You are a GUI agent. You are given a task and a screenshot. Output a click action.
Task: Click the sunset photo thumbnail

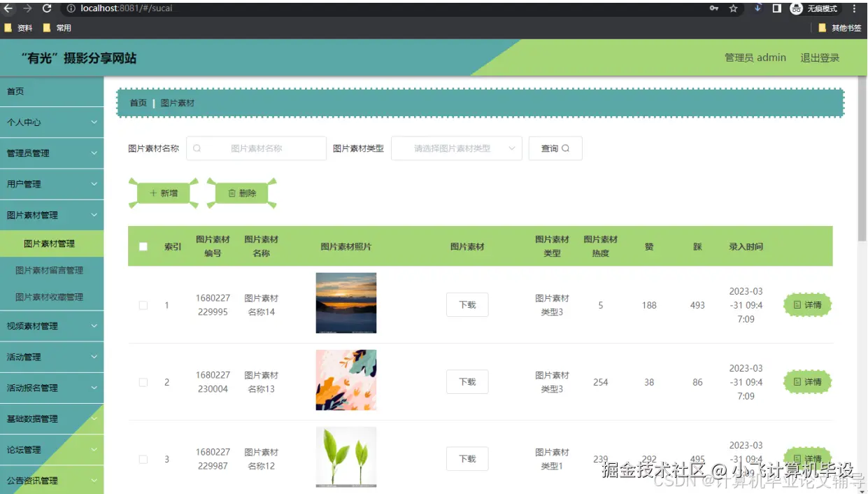click(346, 303)
